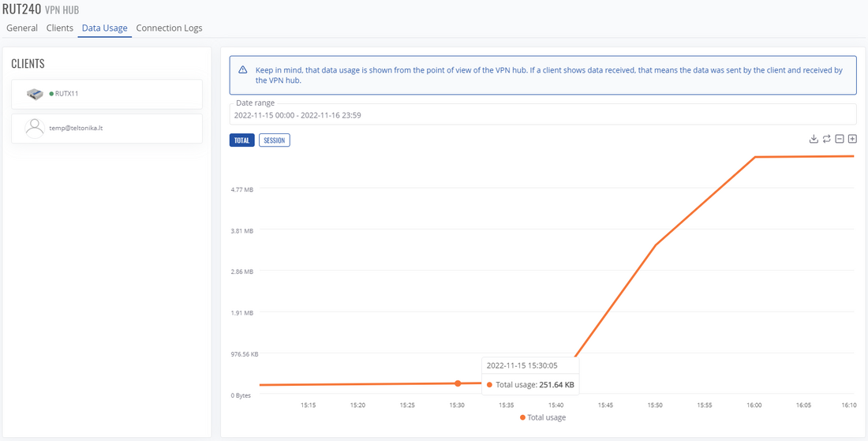This screenshot has width=868, height=441.
Task: Click the user avatar for temp@teltonika.lt
Action: [x=35, y=128]
